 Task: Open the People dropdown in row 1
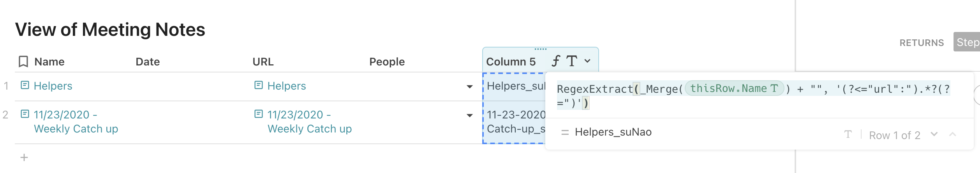click(470, 86)
